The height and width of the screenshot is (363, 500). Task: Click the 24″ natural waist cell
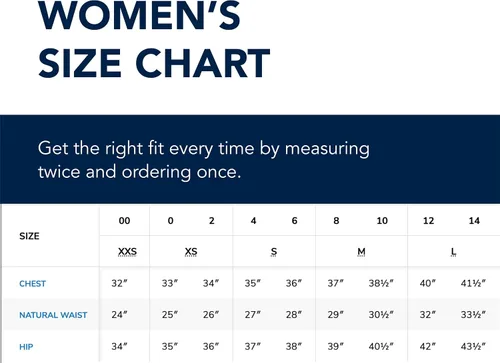coord(120,315)
